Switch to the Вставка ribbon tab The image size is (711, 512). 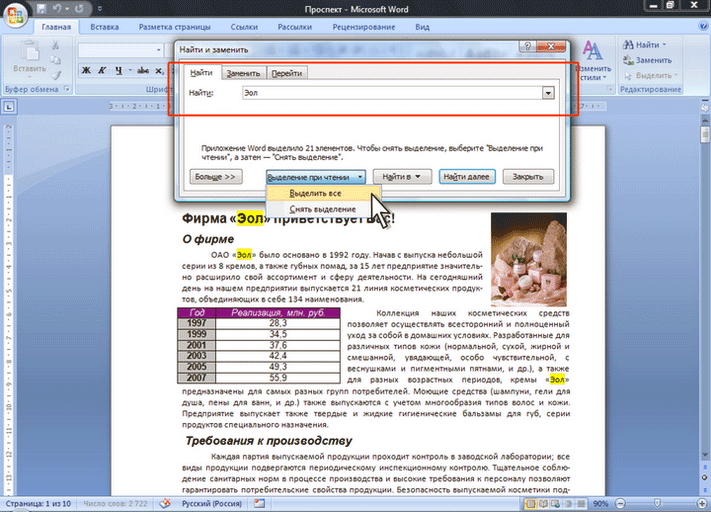(x=104, y=27)
